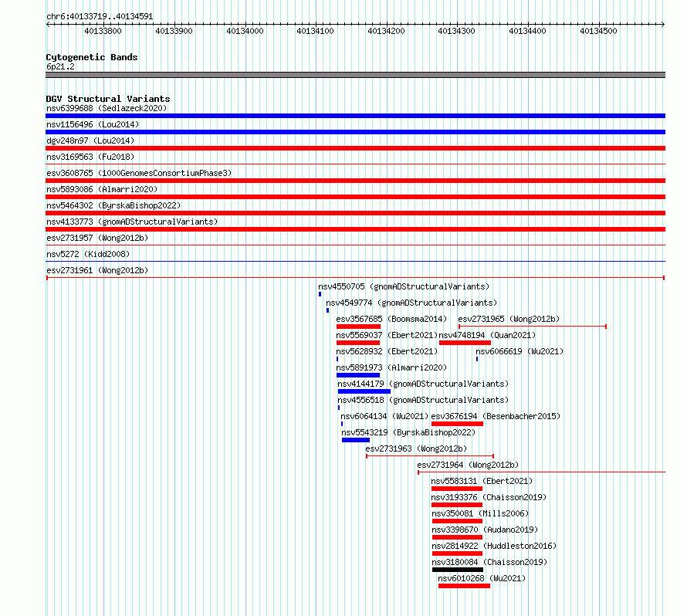Screen dimensions: 687x616
Task: Click the nsv6399688 (Sedlazeck2020) variant label
Action: point(107,108)
